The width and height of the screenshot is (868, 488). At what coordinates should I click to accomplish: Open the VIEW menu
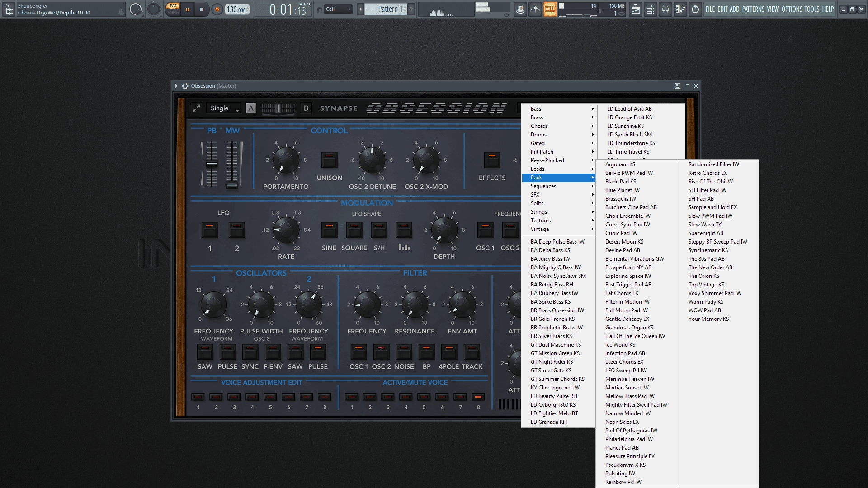[773, 9]
